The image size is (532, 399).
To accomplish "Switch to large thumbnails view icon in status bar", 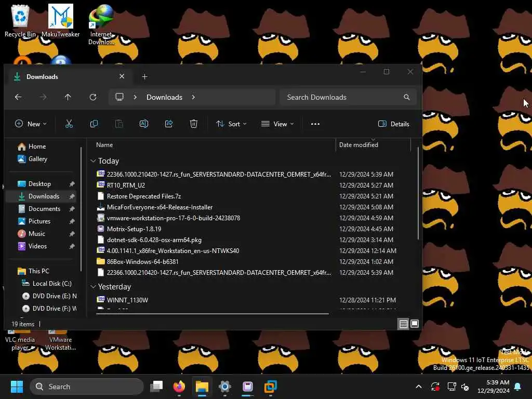I will tap(415, 324).
